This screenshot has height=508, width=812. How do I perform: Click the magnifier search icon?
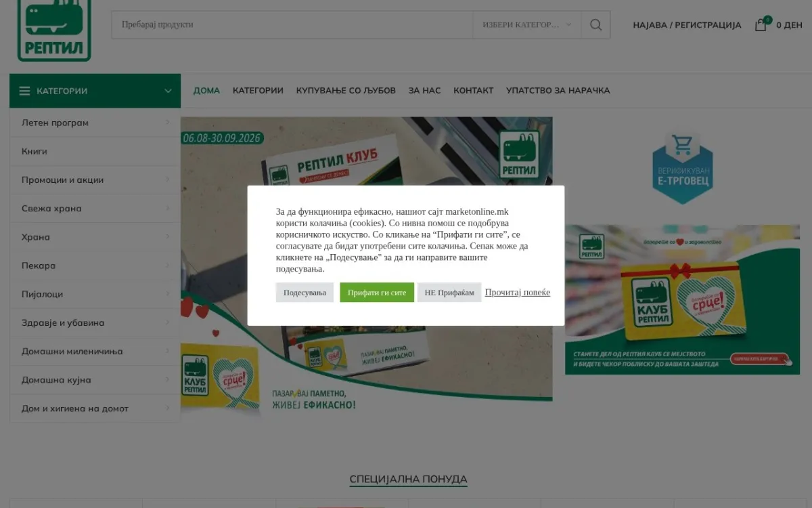595,24
